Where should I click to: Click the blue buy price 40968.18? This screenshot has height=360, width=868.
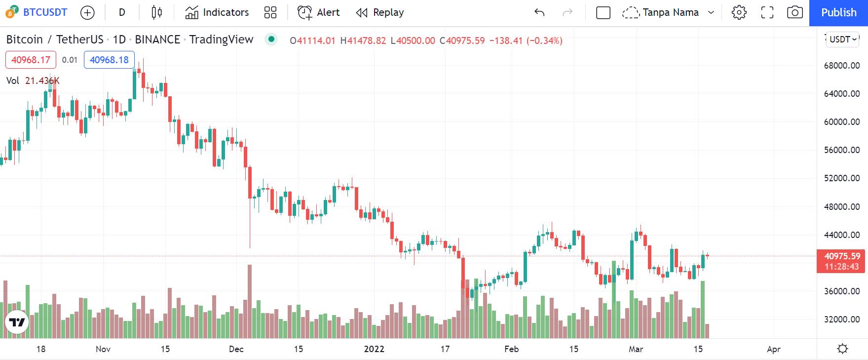pos(109,60)
